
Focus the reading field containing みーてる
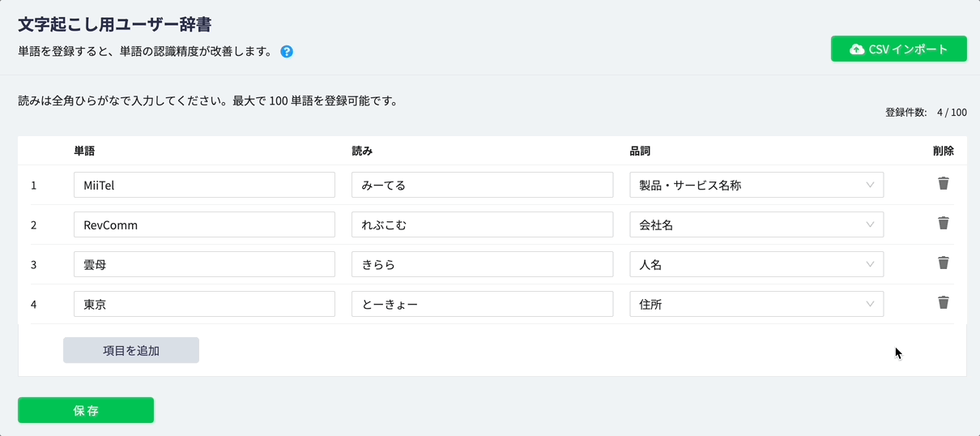tap(482, 185)
